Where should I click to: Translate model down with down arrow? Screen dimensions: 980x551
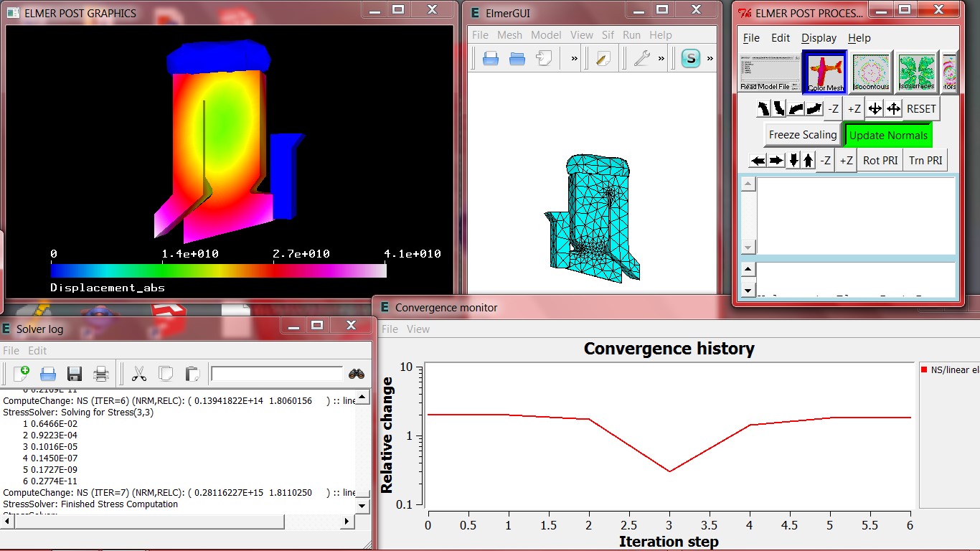793,160
